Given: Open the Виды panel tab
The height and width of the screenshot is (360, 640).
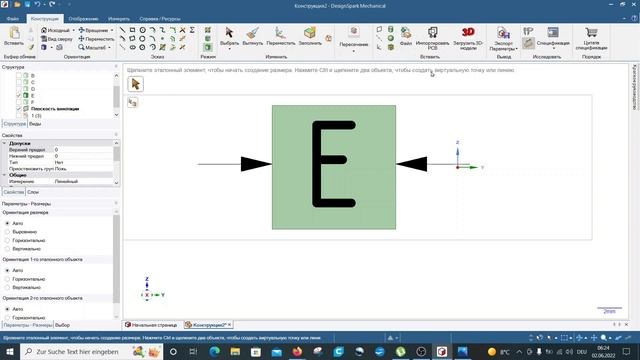Looking at the screenshot, I should pyautogui.click(x=35, y=124).
